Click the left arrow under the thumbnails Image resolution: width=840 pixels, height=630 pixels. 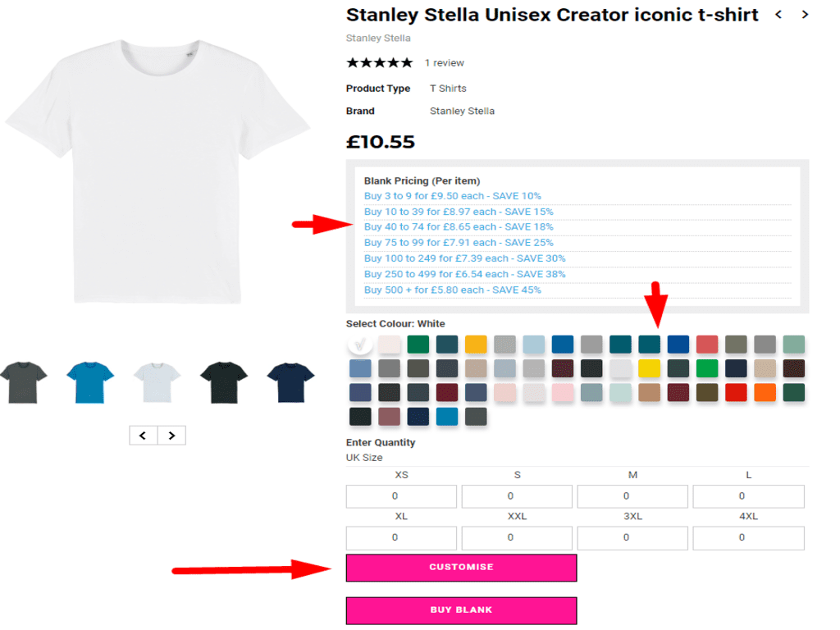click(x=143, y=435)
